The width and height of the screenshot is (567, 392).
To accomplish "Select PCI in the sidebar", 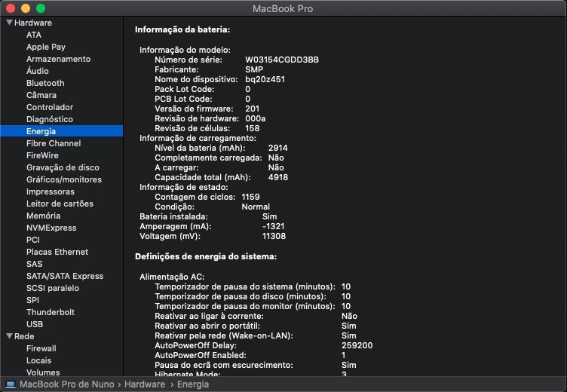I will click(x=33, y=240).
